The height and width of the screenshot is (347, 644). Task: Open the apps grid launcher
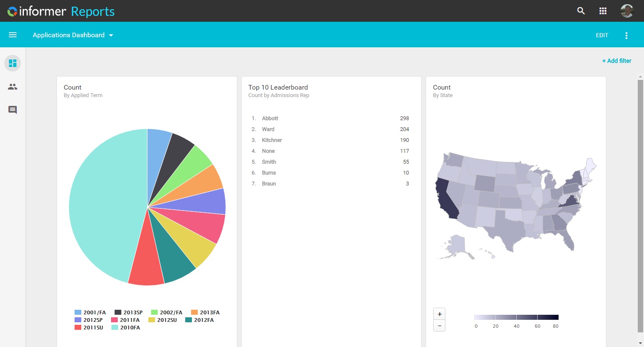(x=603, y=11)
